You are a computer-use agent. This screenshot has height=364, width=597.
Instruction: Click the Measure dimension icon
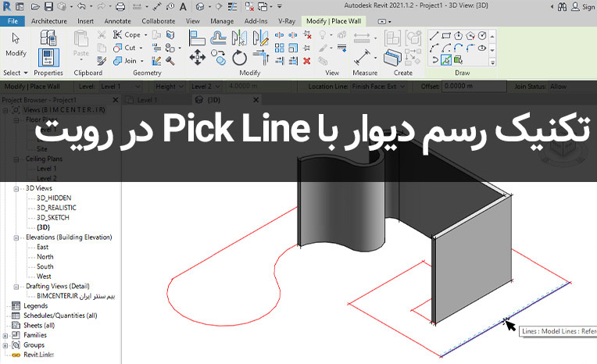click(362, 58)
